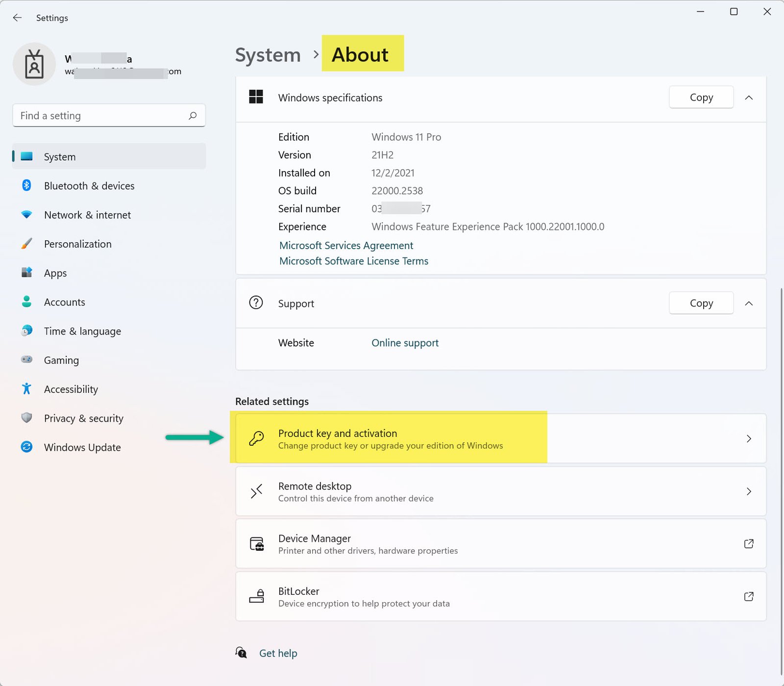Select the OS build value 22000.2538
Image resolution: width=784 pixels, height=686 pixels.
397,191
